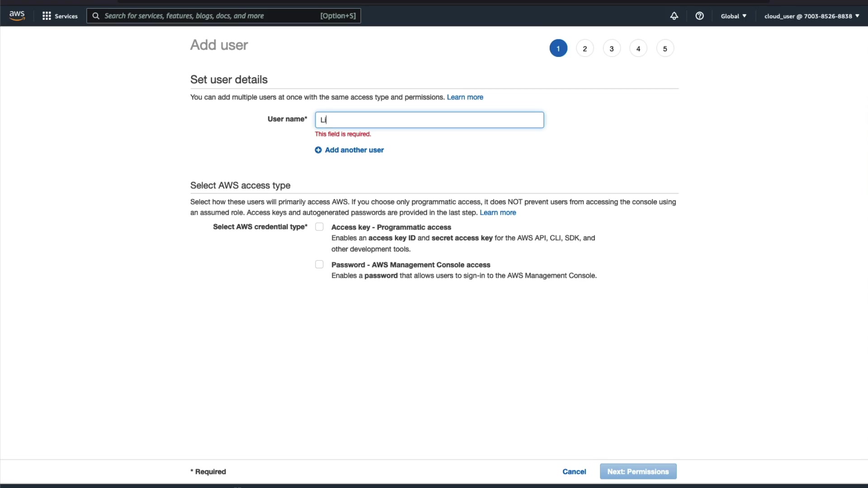Image resolution: width=868 pixels, height=488 pixels.
Task: Expand the Global region dropdown
Action: [x=733, y=16]
